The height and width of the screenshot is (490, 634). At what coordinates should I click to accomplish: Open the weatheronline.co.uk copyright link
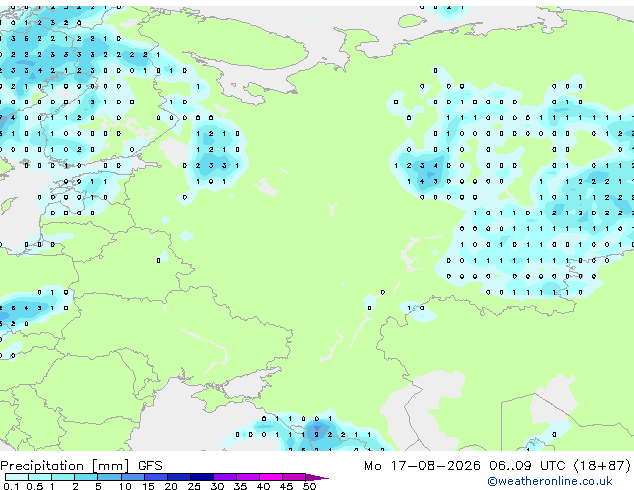point(550,482)
